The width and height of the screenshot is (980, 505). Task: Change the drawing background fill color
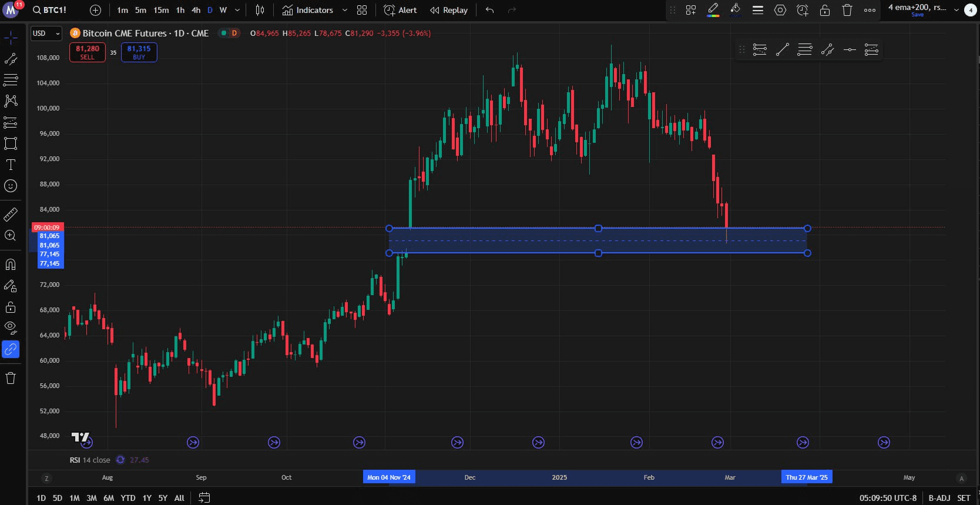(735, 10)
